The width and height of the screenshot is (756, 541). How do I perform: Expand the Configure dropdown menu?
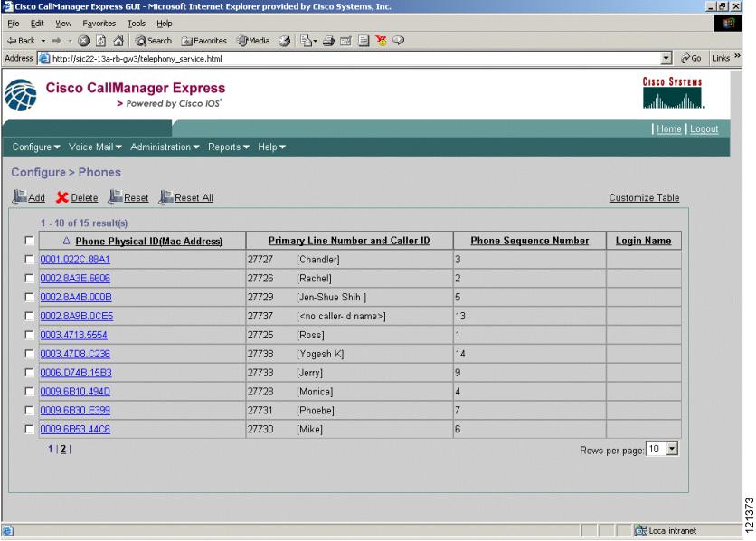(36, 147)
